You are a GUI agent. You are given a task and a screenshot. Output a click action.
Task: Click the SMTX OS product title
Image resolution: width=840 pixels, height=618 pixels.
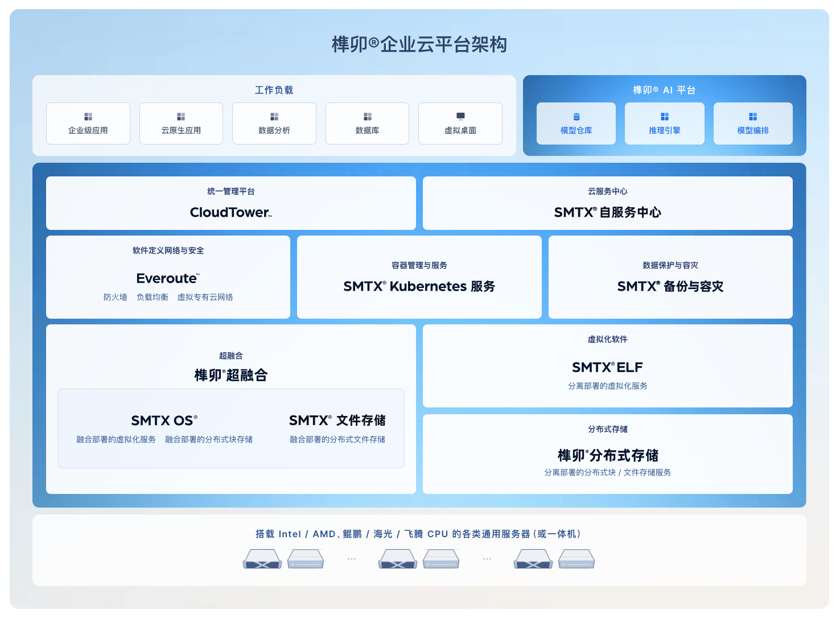coord(164,421)
